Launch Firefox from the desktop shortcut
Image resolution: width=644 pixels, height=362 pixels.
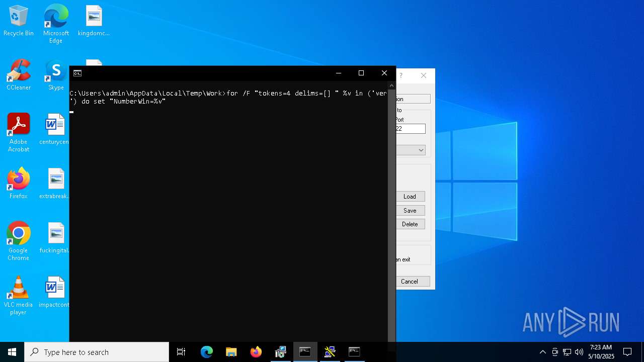pyautogui.click(x=19, y=184)
